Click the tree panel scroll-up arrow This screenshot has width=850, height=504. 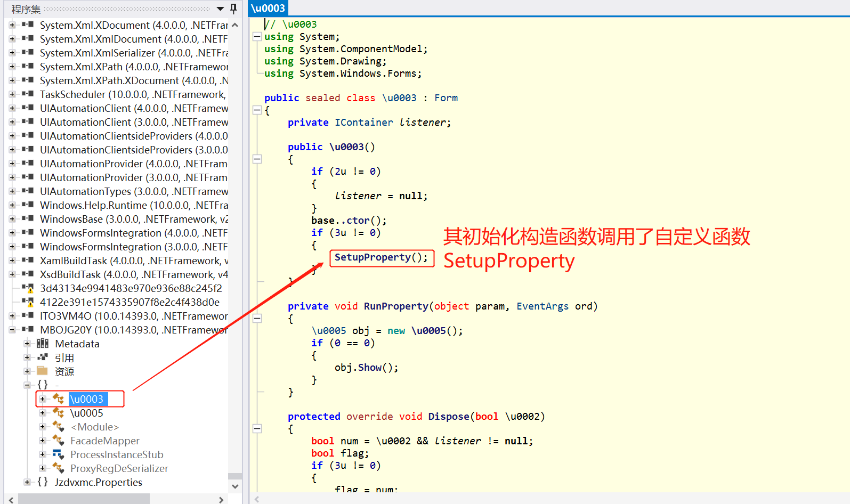pos(235,25)
